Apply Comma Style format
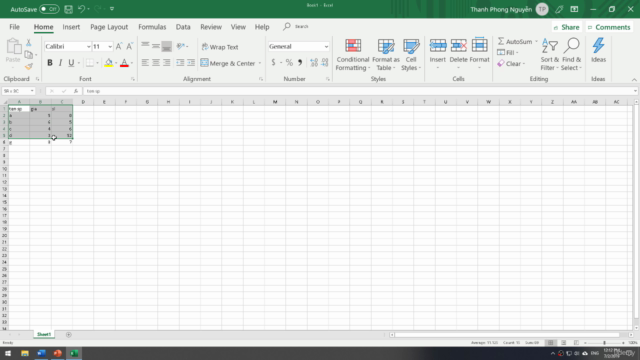Viewport: 640px width, 360px height. [x=300, y=62]
